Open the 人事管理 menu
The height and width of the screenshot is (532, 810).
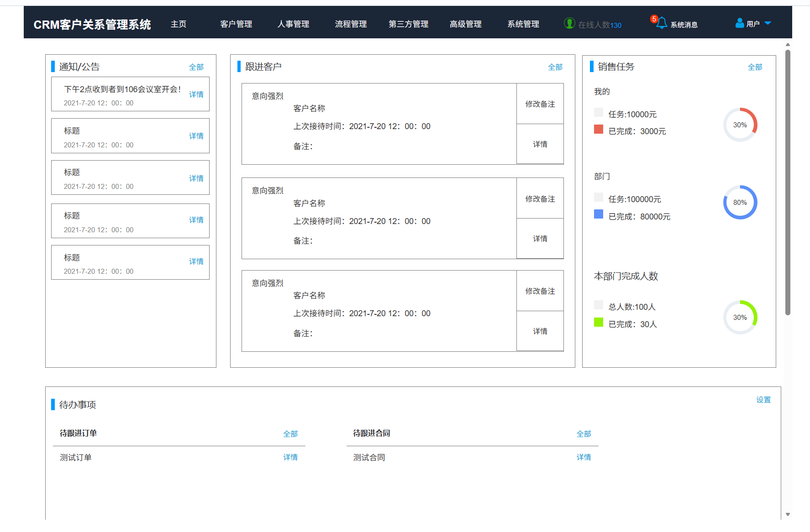(293, 24)
